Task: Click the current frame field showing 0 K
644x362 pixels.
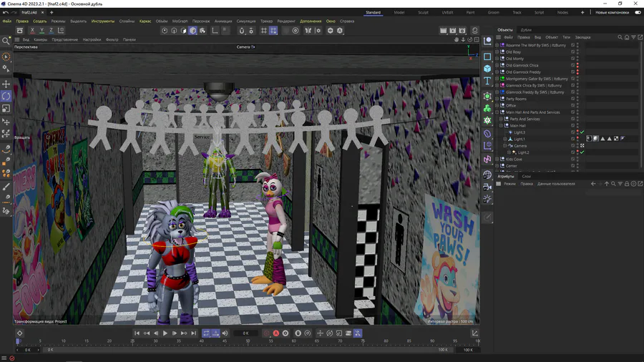Action: coord(245,333)
